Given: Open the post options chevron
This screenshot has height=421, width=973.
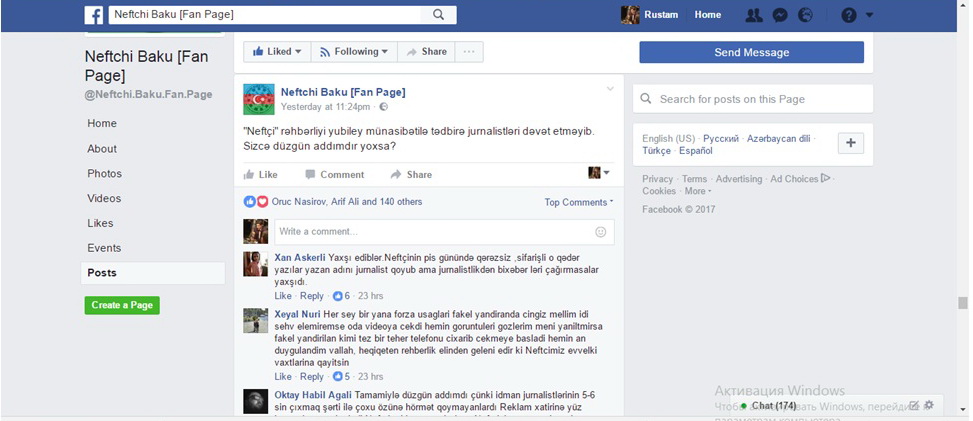Looking at the screenshot, I should (610, 89).
